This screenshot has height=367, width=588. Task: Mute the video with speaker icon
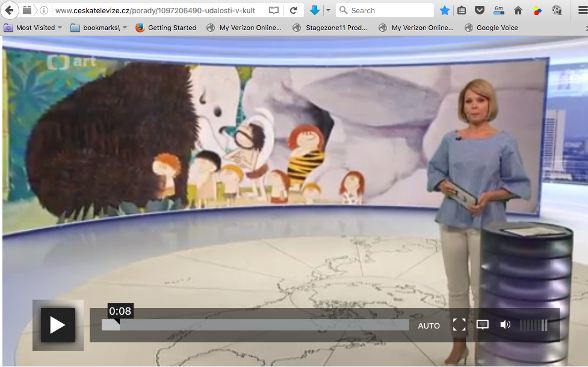pyautogui.click(x=505, y=325)
